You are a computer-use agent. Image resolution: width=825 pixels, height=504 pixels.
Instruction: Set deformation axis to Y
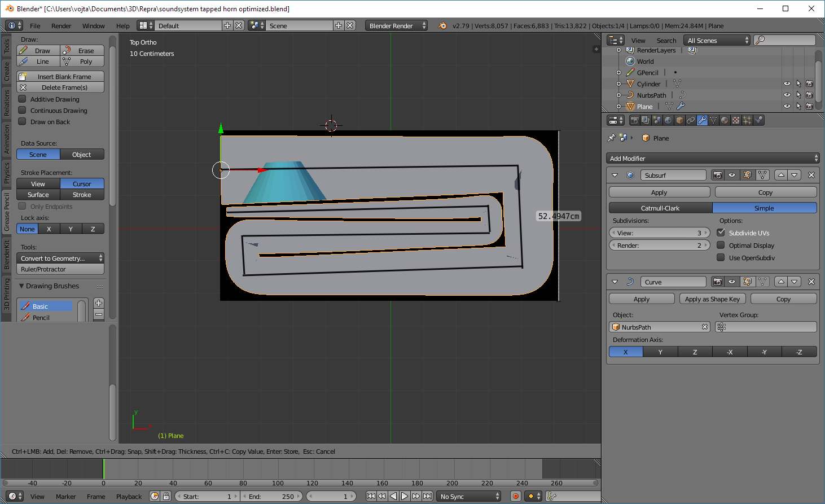[x=660, y=352]
